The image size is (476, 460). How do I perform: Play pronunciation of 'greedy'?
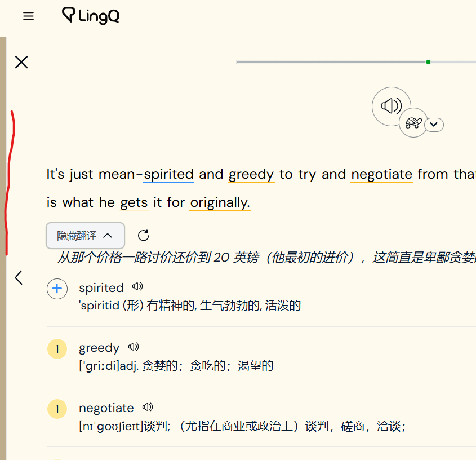coord(134,347)
